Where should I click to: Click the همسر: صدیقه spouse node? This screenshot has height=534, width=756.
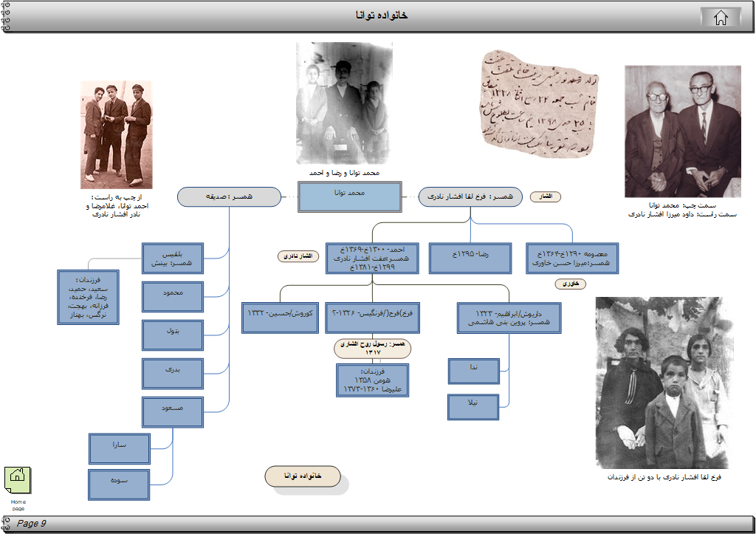tap(229, 197)
